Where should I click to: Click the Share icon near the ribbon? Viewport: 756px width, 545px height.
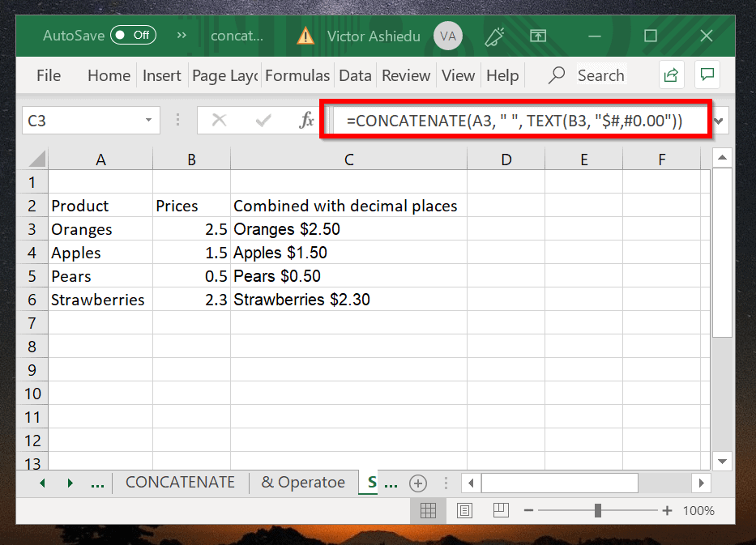coord(671,75)
